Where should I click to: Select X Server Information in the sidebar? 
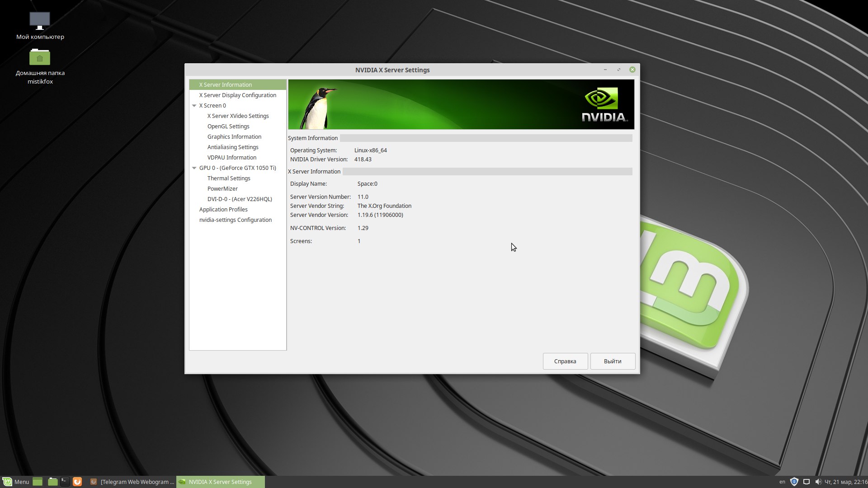pos(238,84)
